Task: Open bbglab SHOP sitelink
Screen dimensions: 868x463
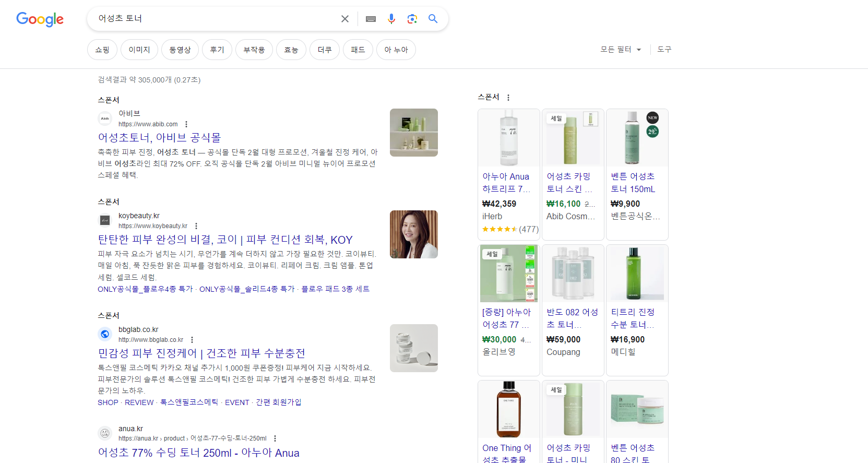Action: tap(108, 402)
